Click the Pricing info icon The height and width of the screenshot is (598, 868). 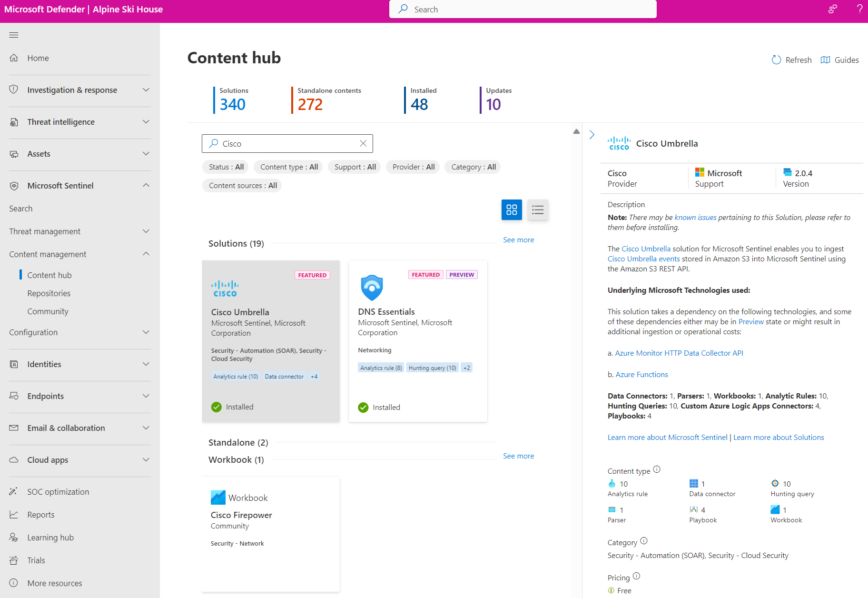click(x=637, y=576)
